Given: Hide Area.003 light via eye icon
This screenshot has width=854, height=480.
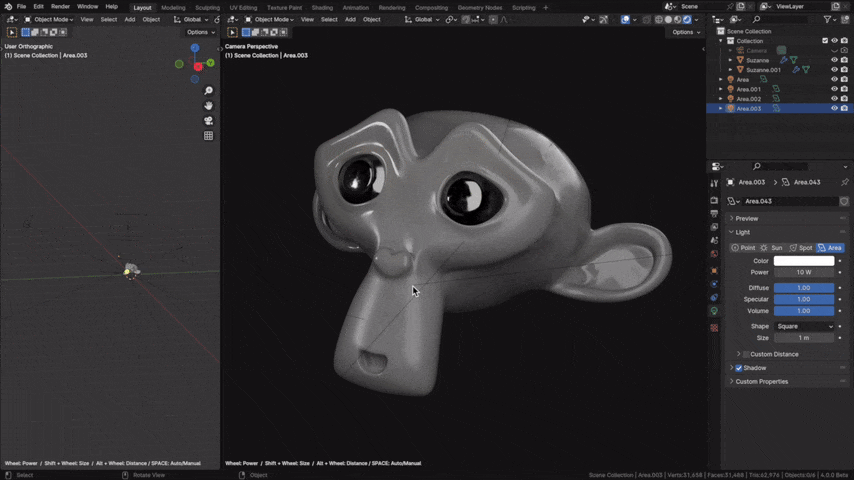Looking at the screenshot, I should pos(834,108).
